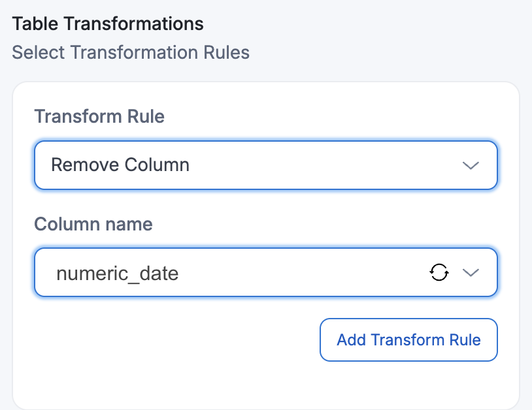Expand the Transform Rule dropdown chevron
The width and height of the screenshot is (532, 410).
[471, 165]
